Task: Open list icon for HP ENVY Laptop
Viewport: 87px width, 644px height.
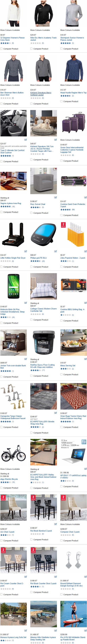Action: pyautogui.click(x=85, y=469)
